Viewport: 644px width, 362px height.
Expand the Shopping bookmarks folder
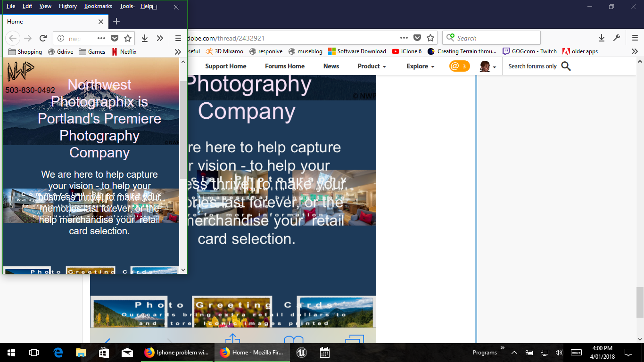[x=25, y=52]
